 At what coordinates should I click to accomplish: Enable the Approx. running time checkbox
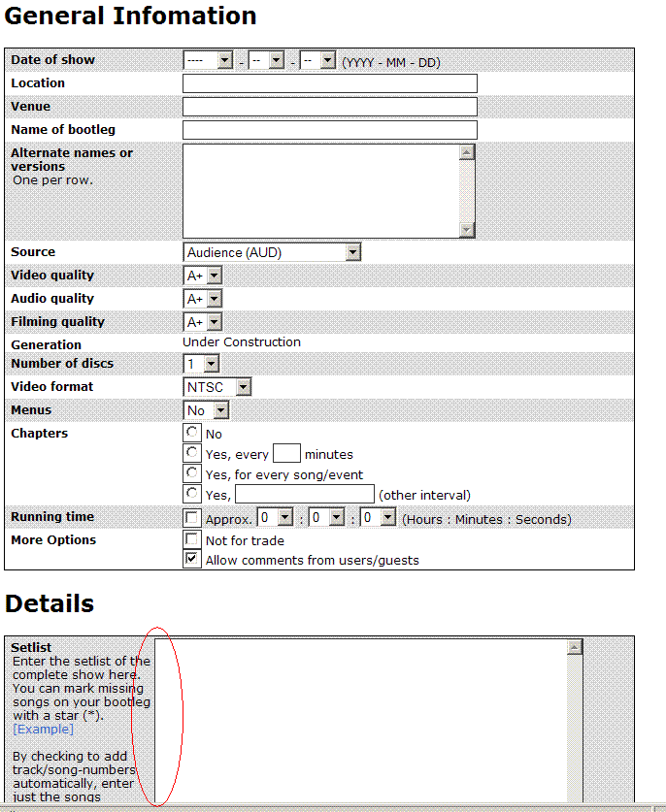(x=192, y=518)
